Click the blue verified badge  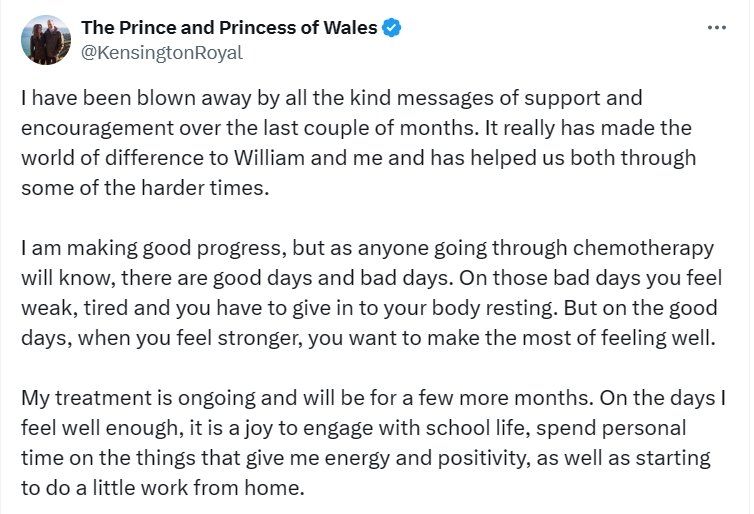(x=392, y=28)
